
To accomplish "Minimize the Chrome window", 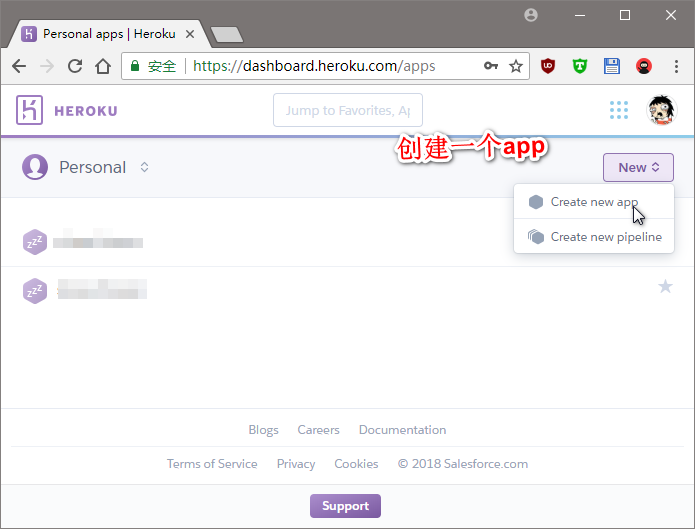I will pyautogui.click(x=580, y=15).
